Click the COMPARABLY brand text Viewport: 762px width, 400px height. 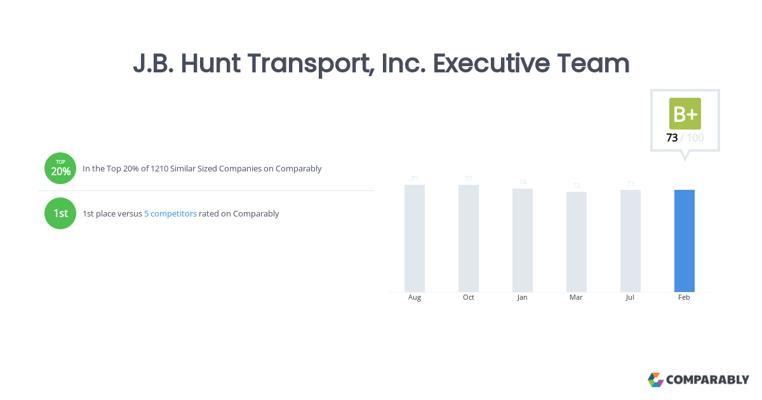pyautogui.click(x=708, y=379)
